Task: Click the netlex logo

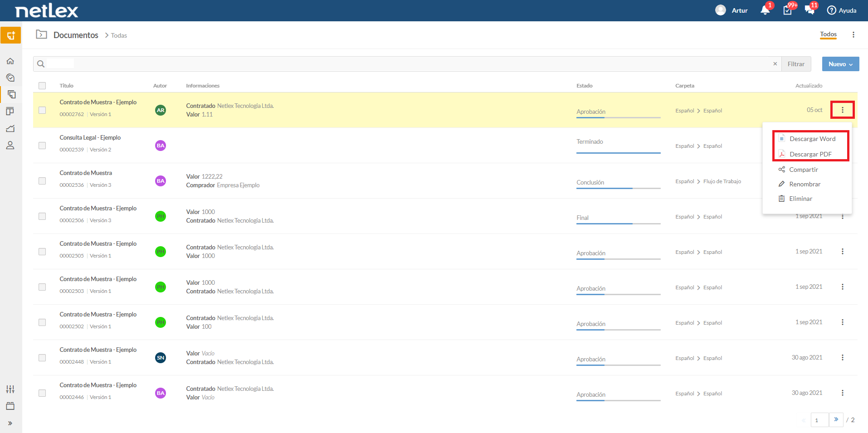Action: (x=46, y=11)
